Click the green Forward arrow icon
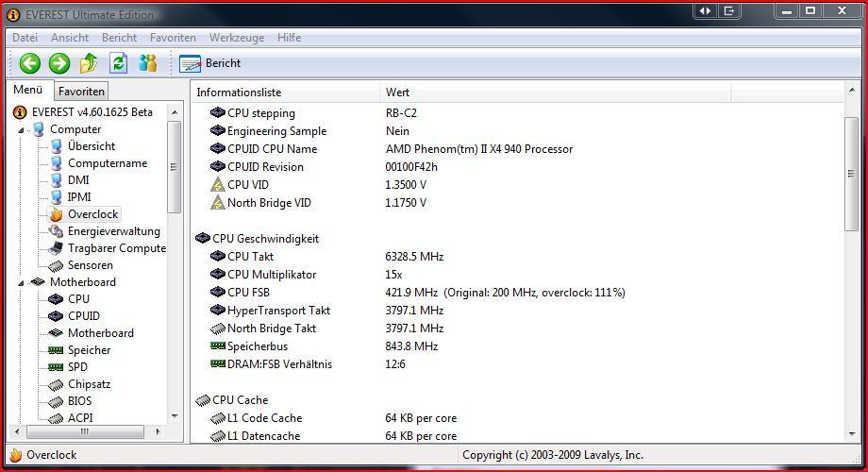Viewport: 868px width, 472px height. click(59, 63)
